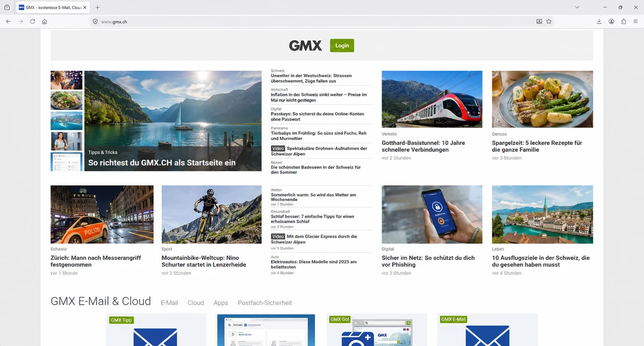The image size is (644, 346).
Task: Click the GMX logo in header
Action: pos(305,46)
